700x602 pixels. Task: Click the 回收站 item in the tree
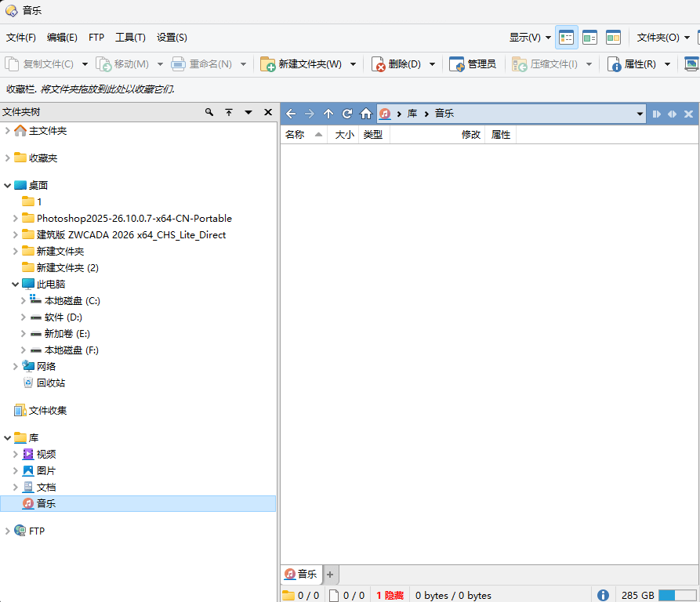point(53,383)
